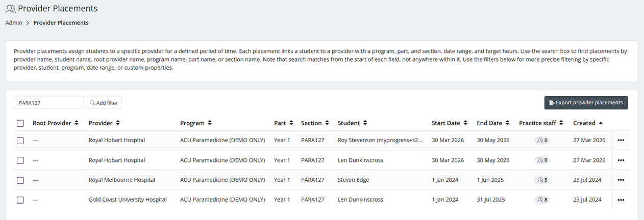Open ellipsis menu for second Royal Hobart Hospital row

(x=621, y=160)
